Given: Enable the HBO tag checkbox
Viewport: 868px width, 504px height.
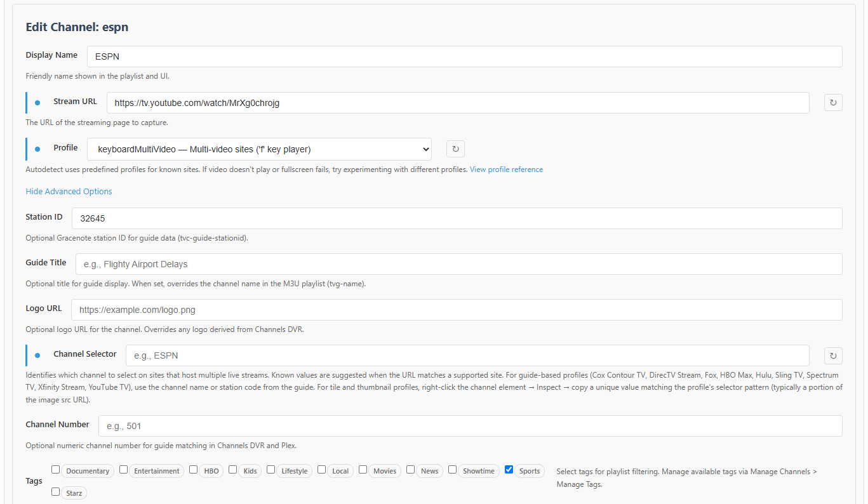Looking at the screenshot, I should click(x=193, y=470).
